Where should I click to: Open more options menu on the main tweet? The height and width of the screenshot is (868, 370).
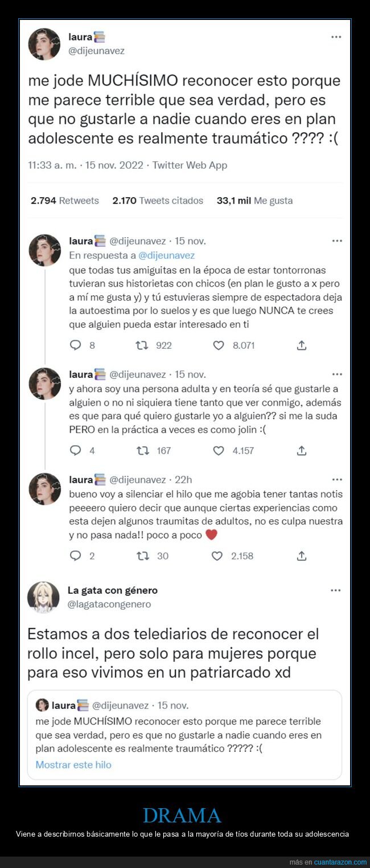336,36
